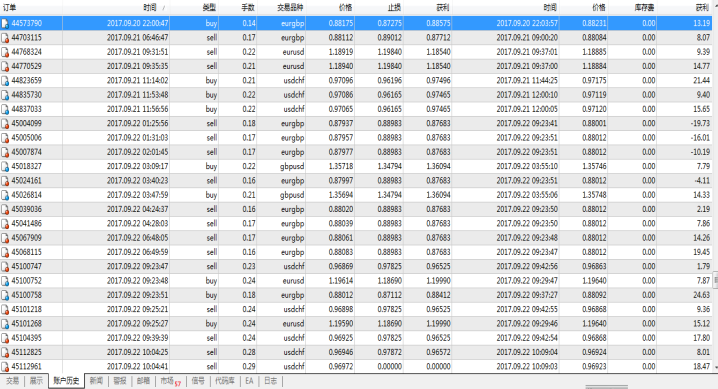This screenshot has width=718, height=389.
Task: Click the order icon for 45005006
Action: pos(5,138)
